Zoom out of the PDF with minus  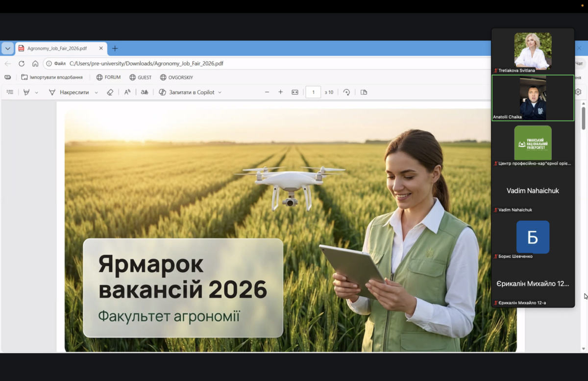point(267,92)
